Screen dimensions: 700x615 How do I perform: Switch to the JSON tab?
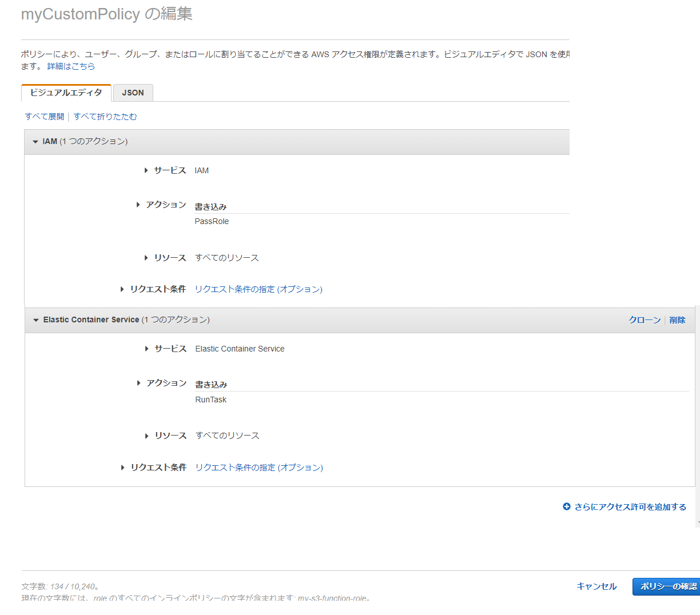point(133,93)
